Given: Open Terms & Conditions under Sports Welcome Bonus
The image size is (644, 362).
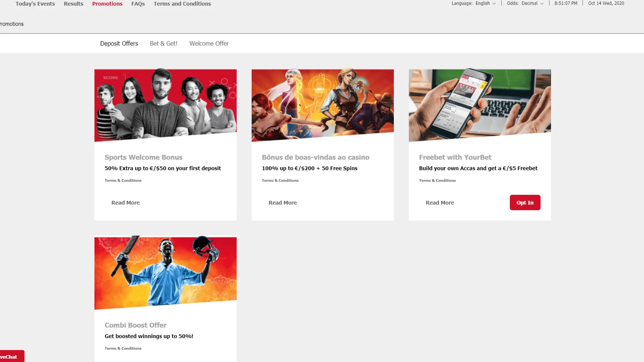Looking at the screenshot, I should (x=123, y=181).
